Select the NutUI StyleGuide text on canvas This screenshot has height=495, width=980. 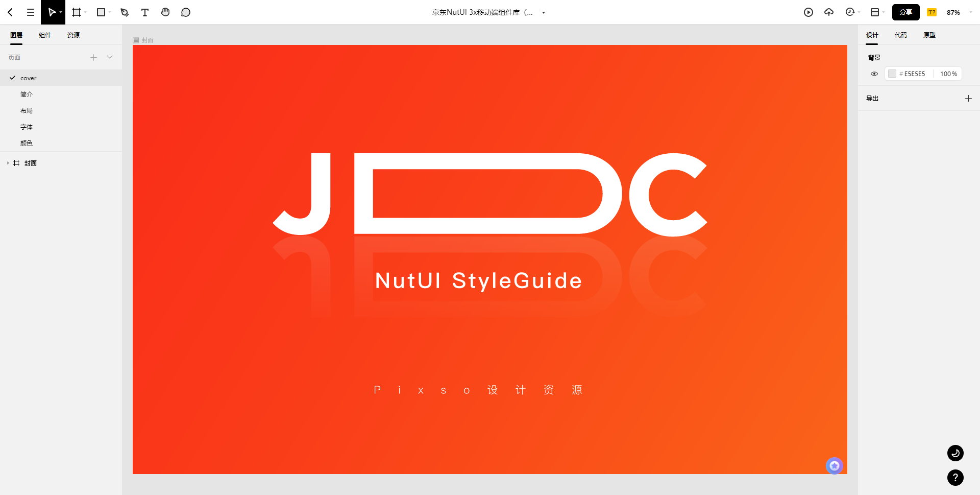tap(478, 280)
